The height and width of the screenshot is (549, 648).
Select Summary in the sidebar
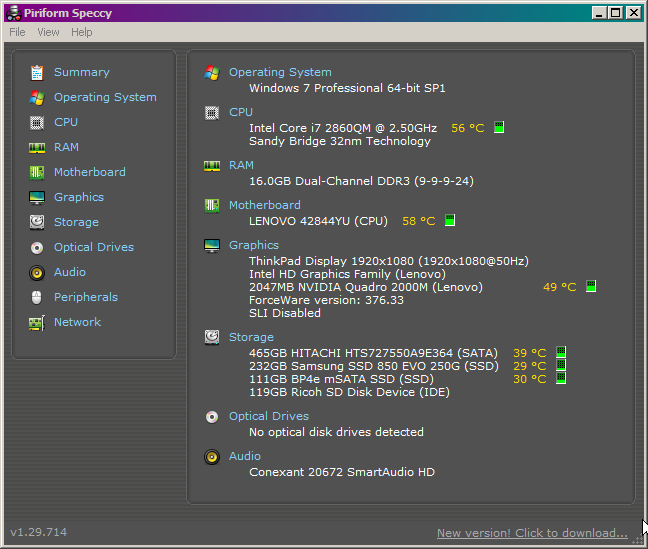[x=81, y=72]
